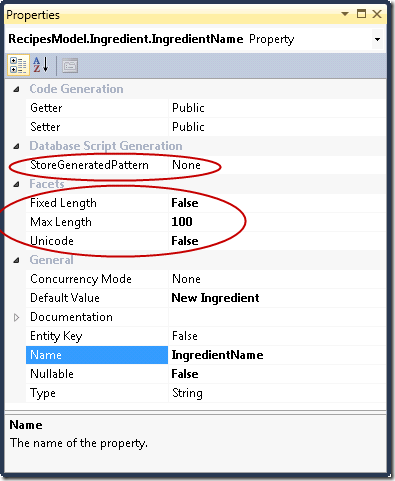Screen dimensions: 395x481
Task: Click the General category header
Action: pyautogui.click(x=51, y=260)
